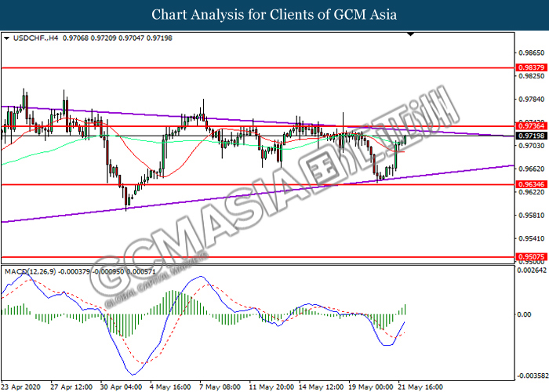Click the 30 Apr 04:00 time label

[121, 387]
